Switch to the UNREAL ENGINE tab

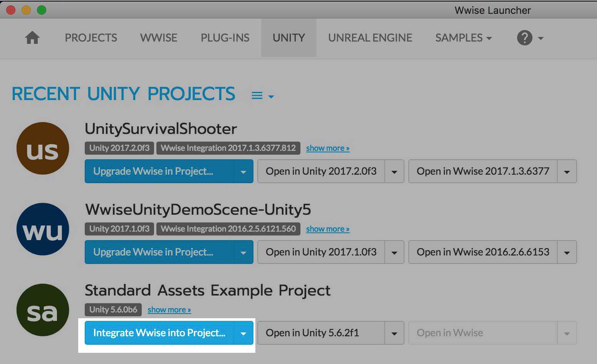(x=370, y=38)
